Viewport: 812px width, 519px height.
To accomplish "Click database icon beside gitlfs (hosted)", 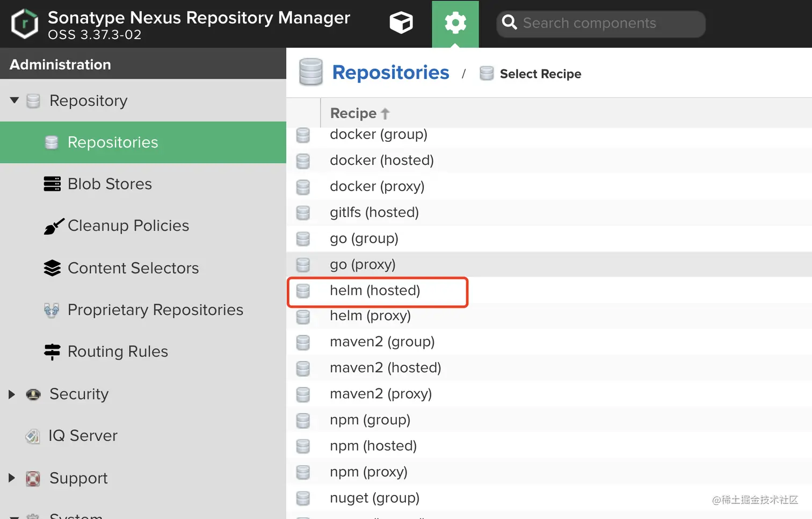I will (303, 213).
